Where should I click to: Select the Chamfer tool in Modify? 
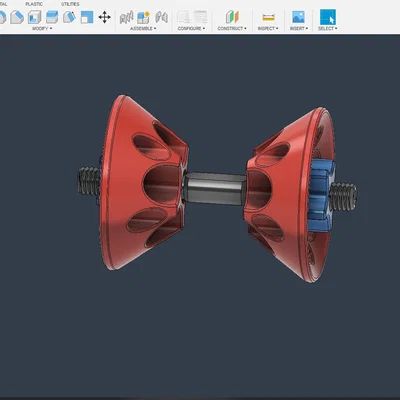point(16,17)
